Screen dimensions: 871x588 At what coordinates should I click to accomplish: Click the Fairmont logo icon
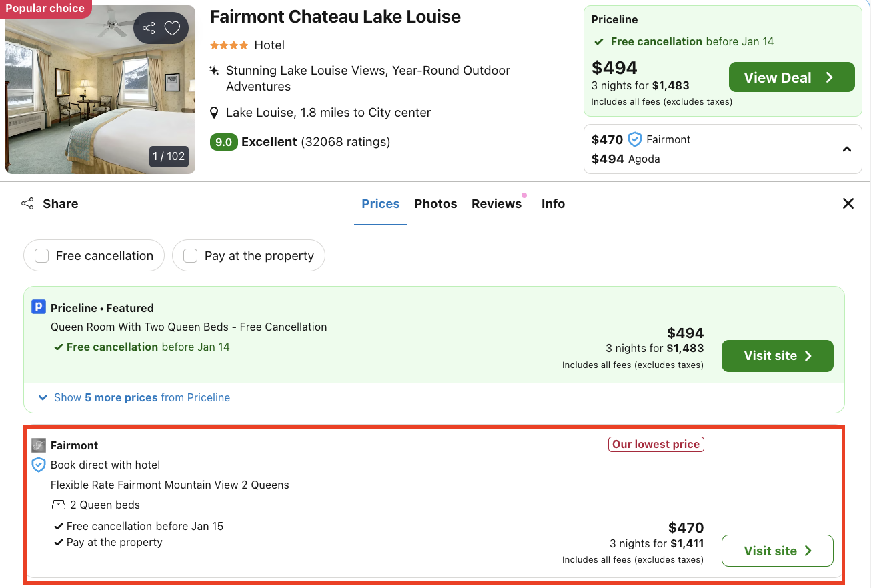(39, 445)
